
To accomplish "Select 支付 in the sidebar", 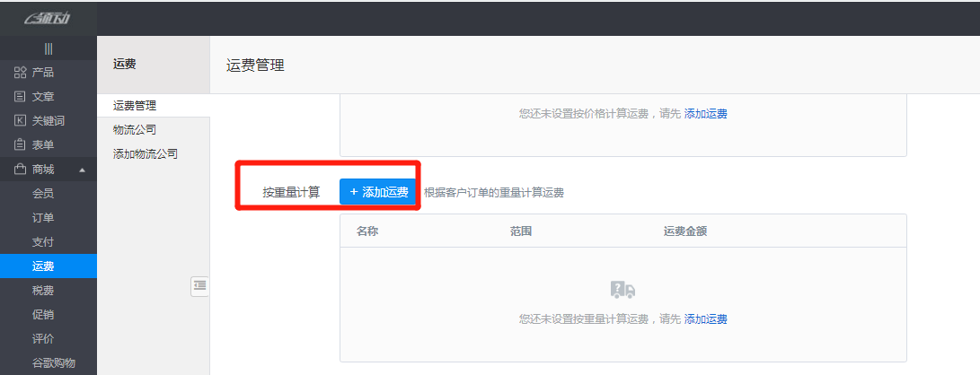I will point(43,241).
